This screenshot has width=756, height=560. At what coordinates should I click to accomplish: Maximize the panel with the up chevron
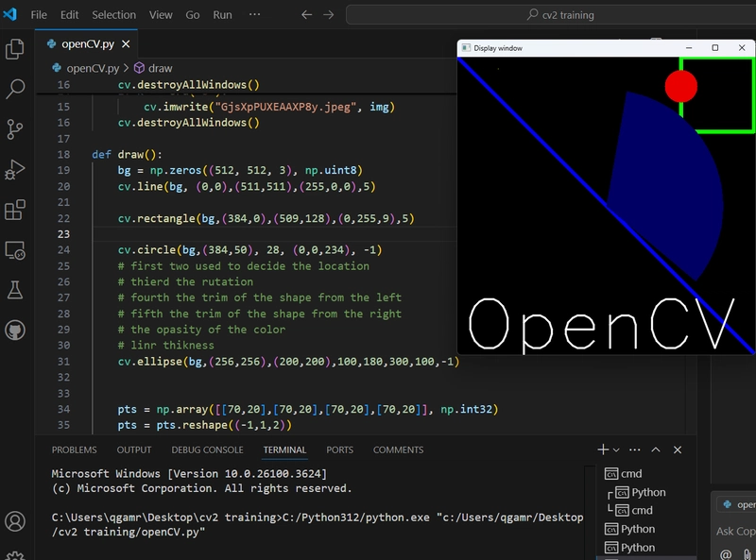(x=656, y=450)
